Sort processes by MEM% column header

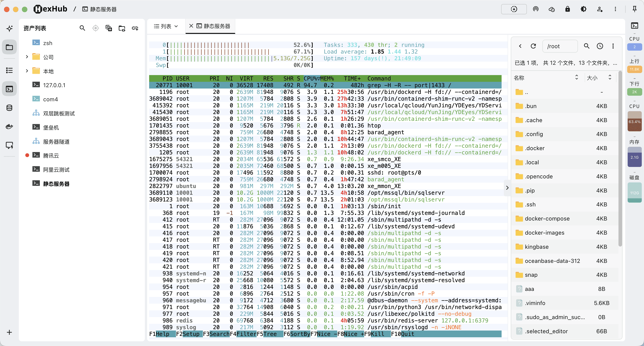tap(327, 78)
